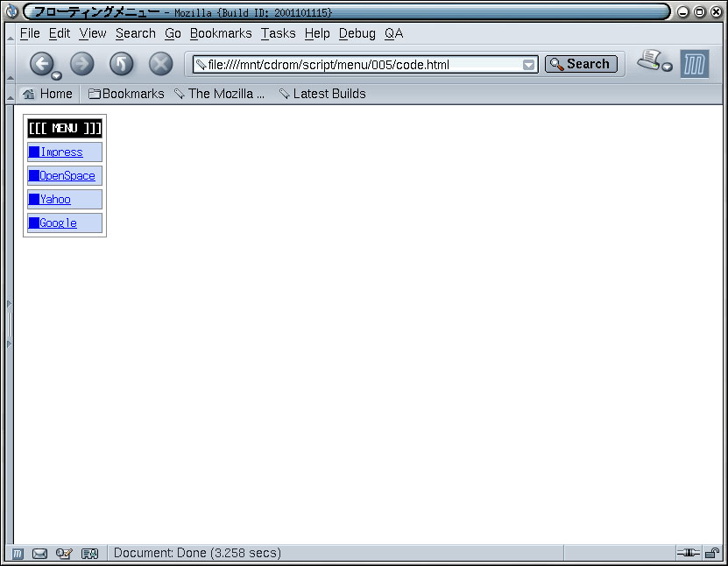Maximize the Mozilla window
This screenshot has height=566, width=728.
point(700,11)
